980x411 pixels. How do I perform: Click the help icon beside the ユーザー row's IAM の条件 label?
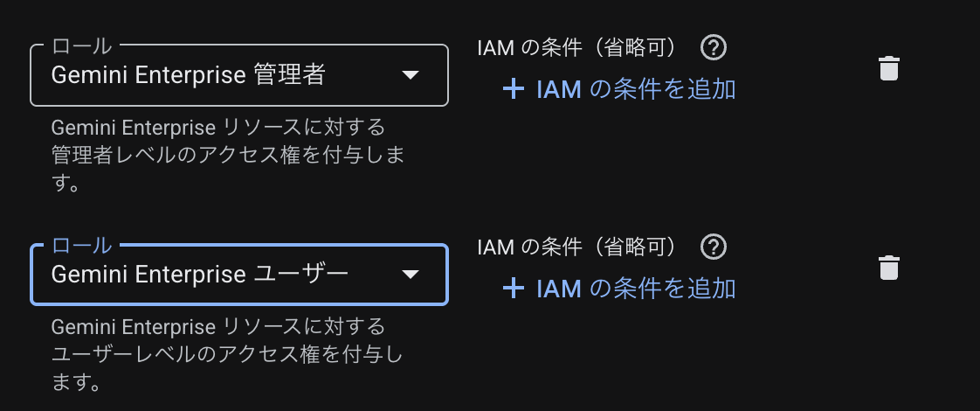(x=713, y=247)
